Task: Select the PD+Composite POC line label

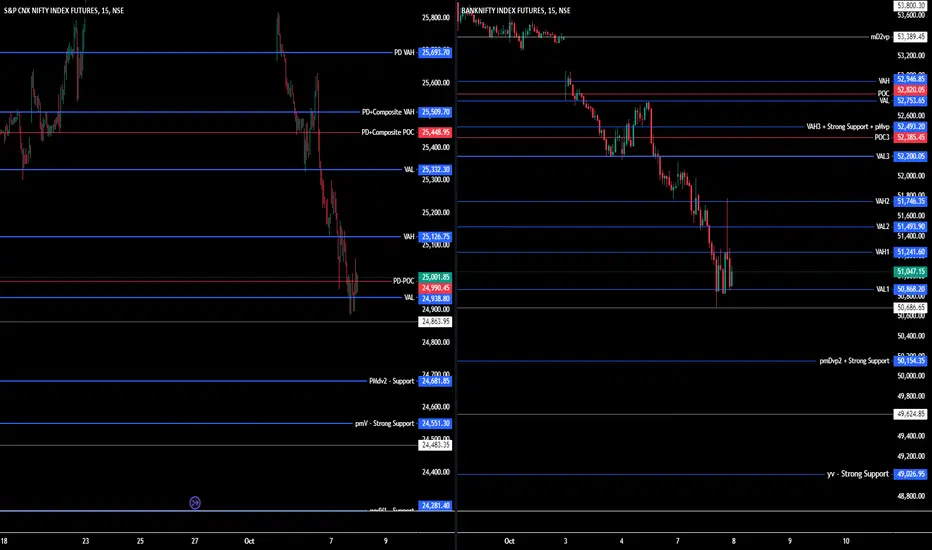Action: 388,132
